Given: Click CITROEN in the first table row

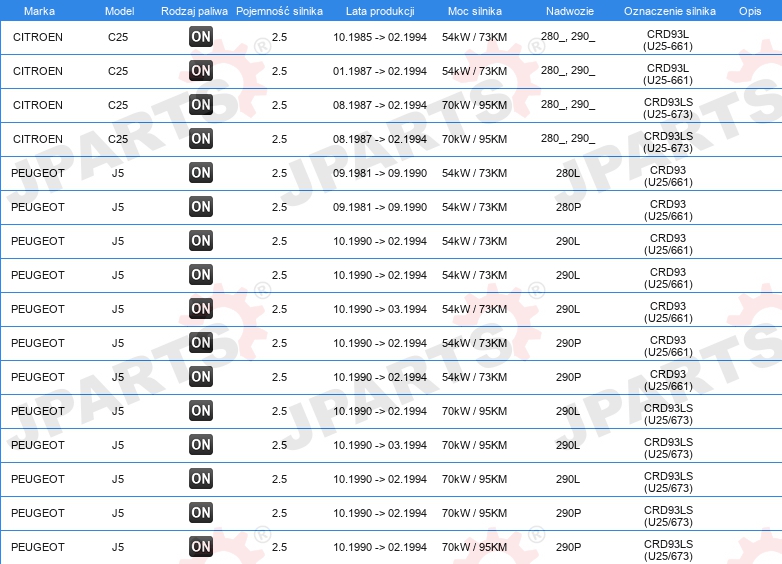Looking at the screenshot, I should pos(38,37).
